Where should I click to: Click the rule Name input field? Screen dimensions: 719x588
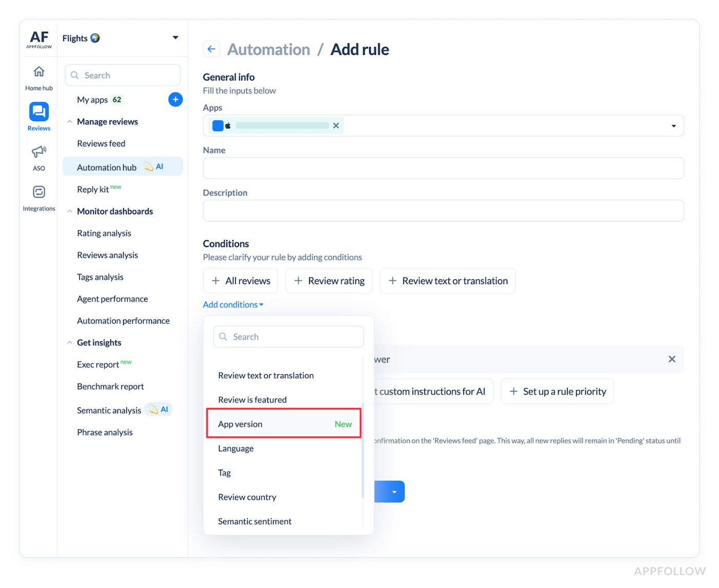[x=443, y=168]
